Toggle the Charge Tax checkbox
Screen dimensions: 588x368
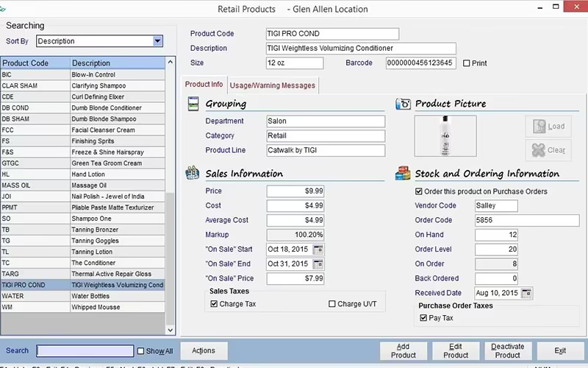214,304
